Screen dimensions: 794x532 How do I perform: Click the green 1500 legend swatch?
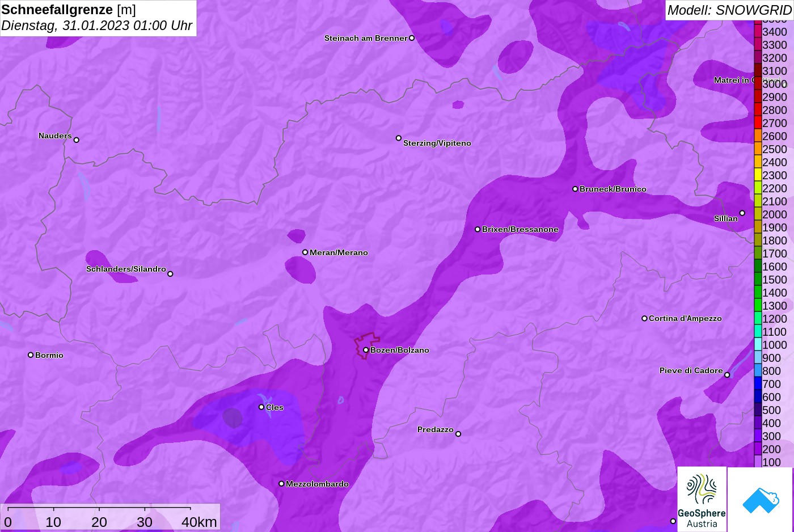pos(758,279)
